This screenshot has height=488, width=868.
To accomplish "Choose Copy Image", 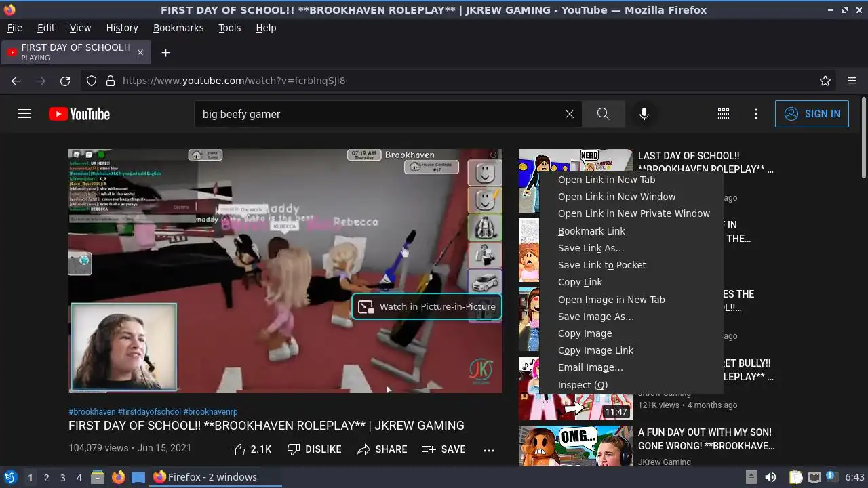I will (x=631, y=333).
